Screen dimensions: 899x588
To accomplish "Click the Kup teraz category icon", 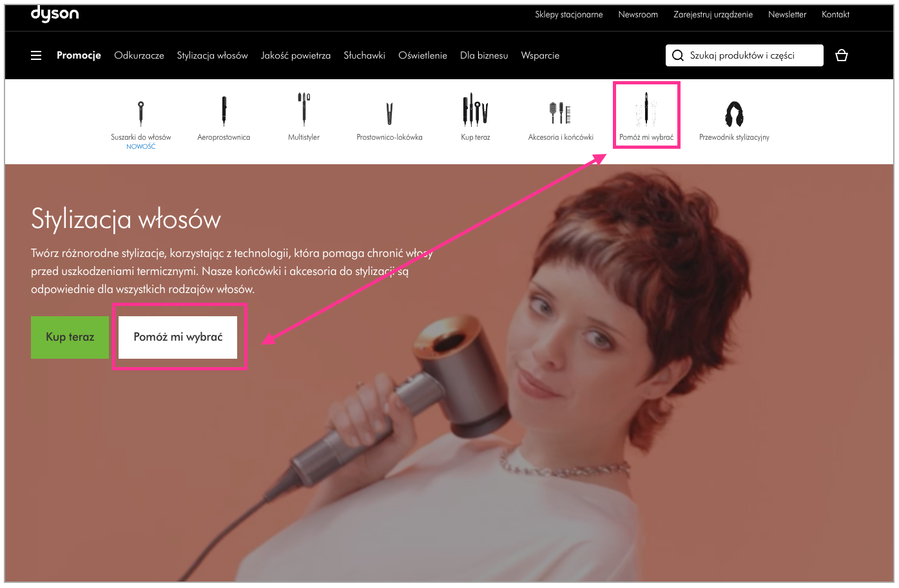I will coord(475,109).
